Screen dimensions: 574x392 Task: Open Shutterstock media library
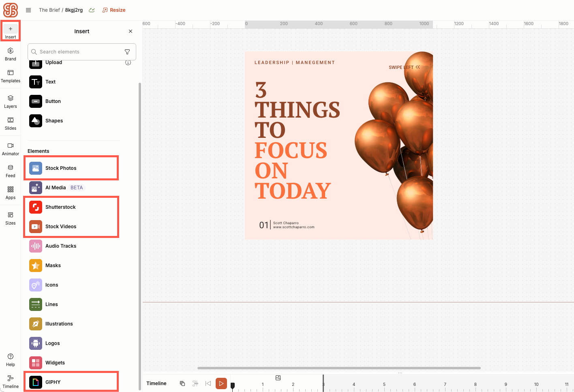(x=60, y=207)
